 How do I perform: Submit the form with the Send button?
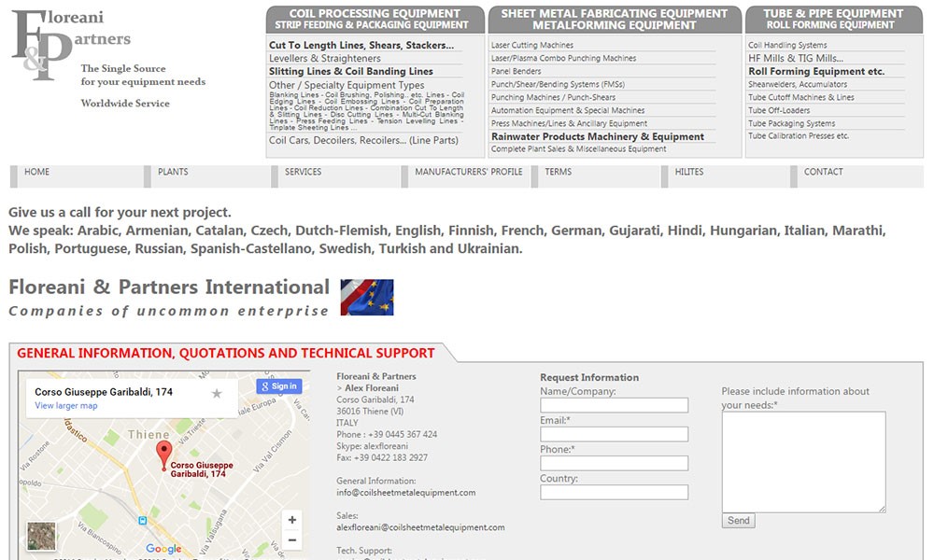click(x=739, y=521)
